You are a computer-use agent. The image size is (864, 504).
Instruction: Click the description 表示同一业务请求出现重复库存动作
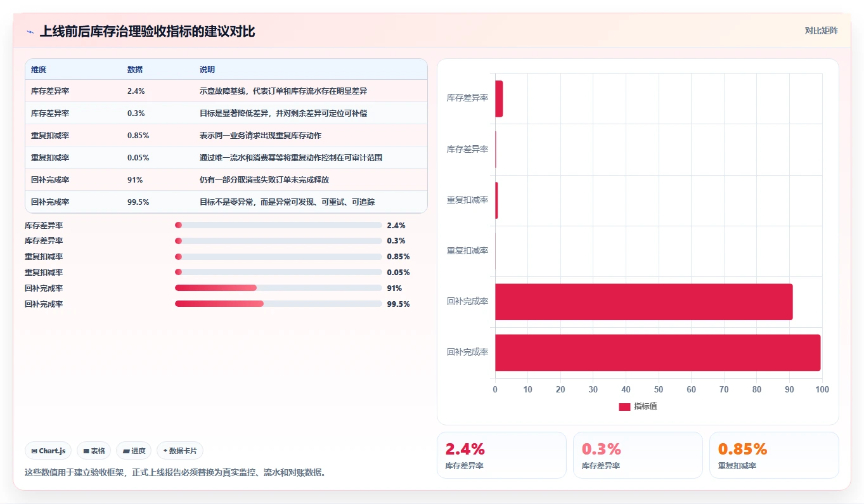pyautogui.click(x=261, y=136)
